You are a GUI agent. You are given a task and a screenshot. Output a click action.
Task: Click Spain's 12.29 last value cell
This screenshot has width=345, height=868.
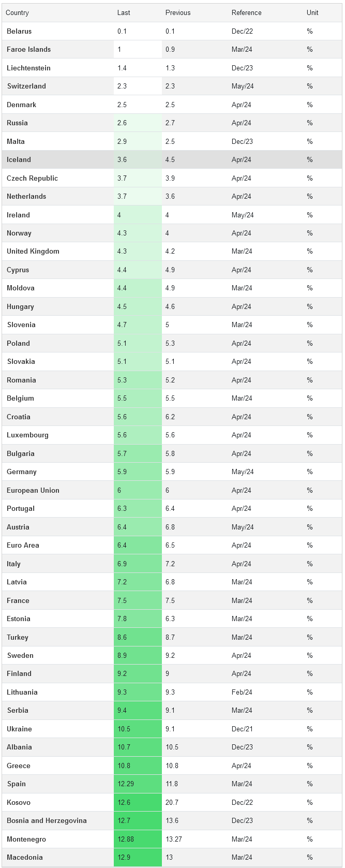click(126, 784)
